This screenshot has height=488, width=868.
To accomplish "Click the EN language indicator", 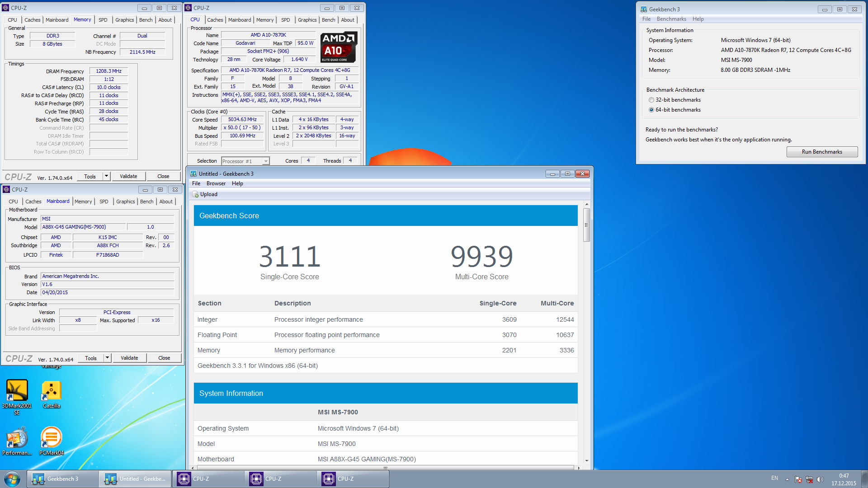I will [774, 478].
